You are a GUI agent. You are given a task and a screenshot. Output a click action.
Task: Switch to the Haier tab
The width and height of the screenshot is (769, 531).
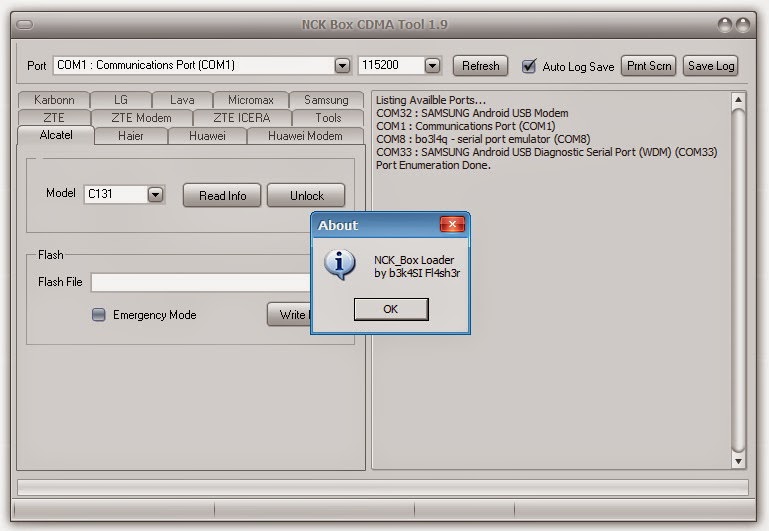pos(131,136)
